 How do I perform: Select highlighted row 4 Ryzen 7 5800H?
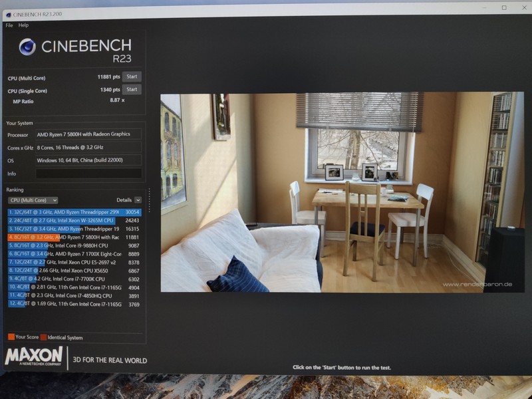[x=74, y=237]
